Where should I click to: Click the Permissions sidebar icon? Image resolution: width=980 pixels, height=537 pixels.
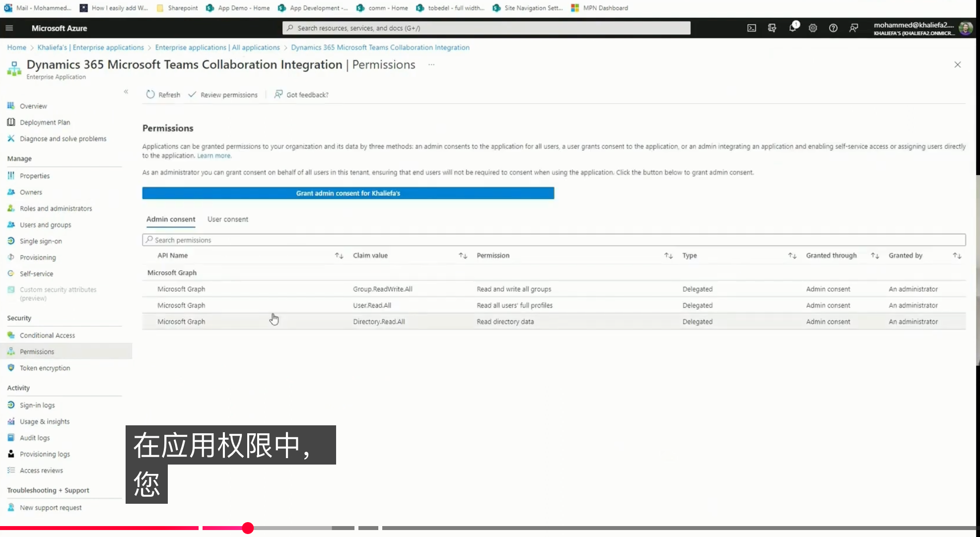(x=11, y=351)
